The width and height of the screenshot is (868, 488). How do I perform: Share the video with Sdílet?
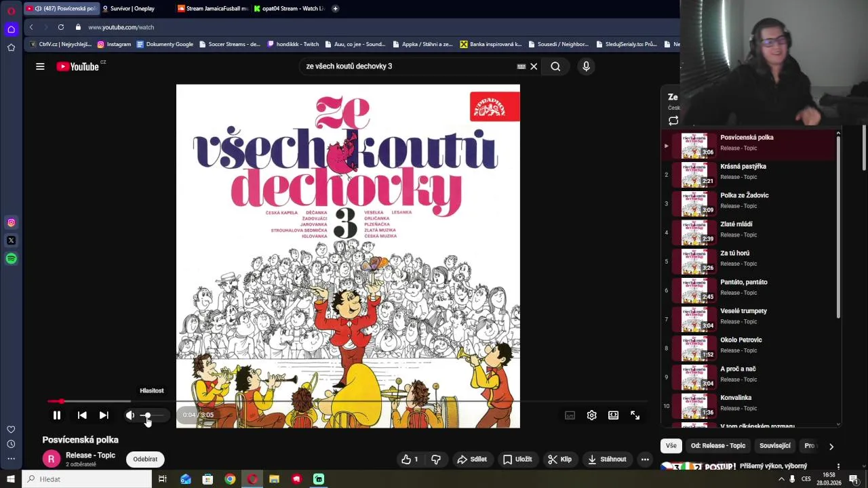(472, 459)
